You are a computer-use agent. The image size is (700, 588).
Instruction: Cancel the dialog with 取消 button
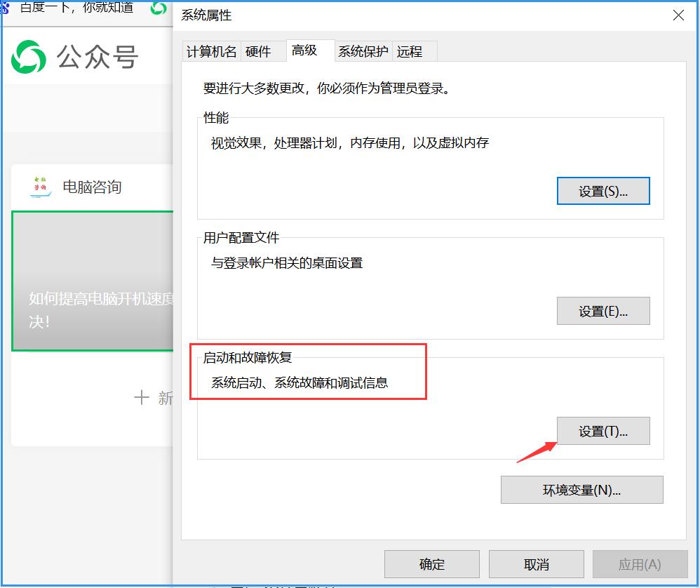coord(536,563)
